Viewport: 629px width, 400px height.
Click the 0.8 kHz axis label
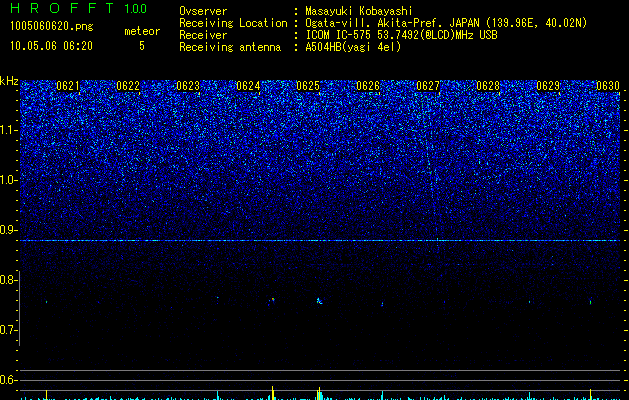[x=8, y=280]
